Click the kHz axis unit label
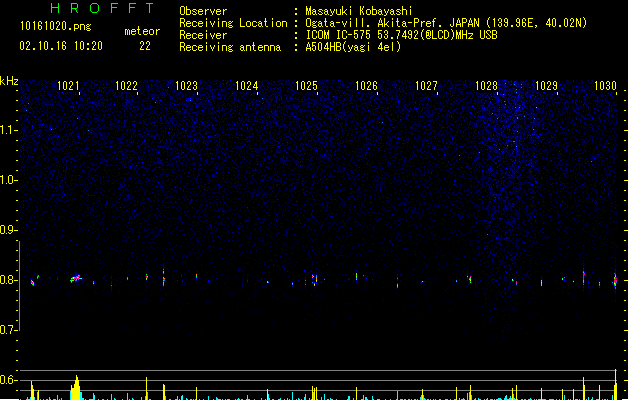The height and width of the screenshot is (400, 629). tap(9, 81)
